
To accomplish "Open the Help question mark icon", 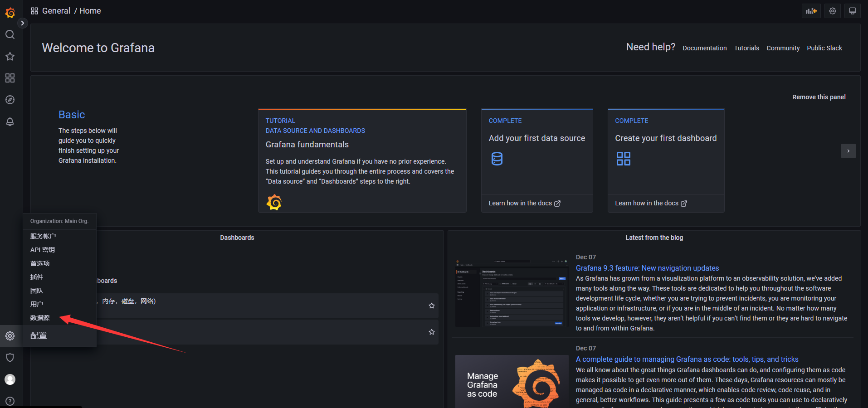I will pyautogui.click(x=10, y=401).
